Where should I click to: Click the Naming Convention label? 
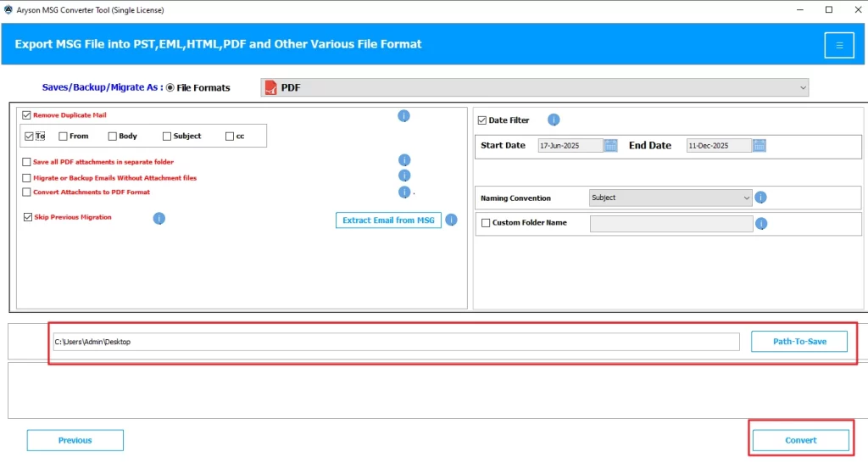click(515, 198)
